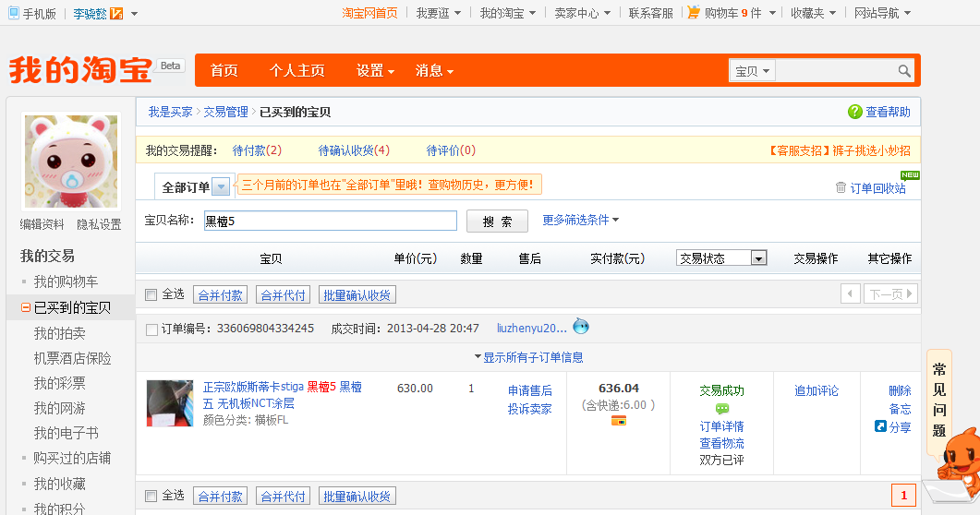
Task: Check the top 全选 select-all checkbox
Action: tap(151, 294)
